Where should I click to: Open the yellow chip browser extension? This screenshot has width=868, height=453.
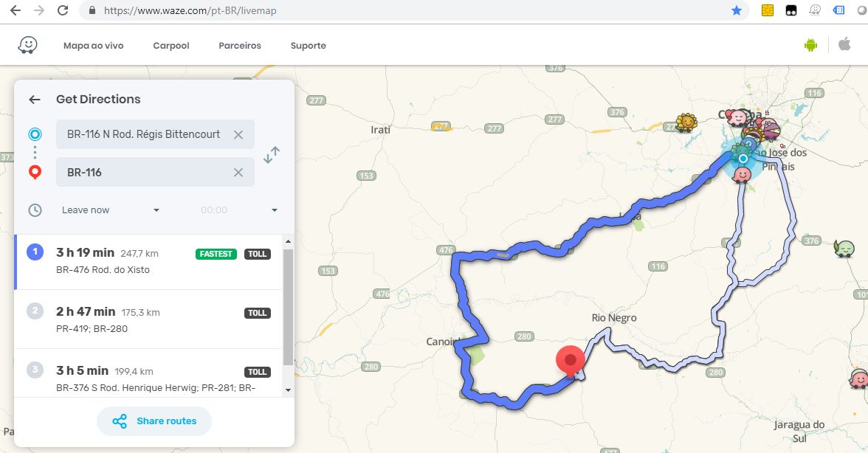click(768, 10)
